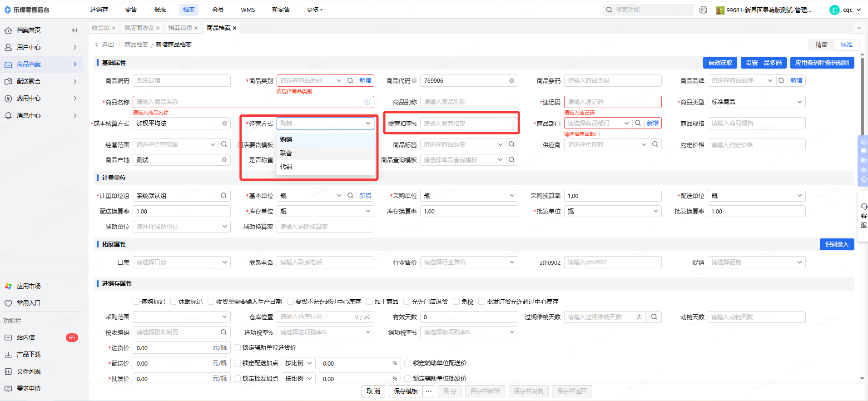This screenshot has height=401, width=868.
Task: Click the 新增 link beside 商品品牌
Action: tap(796, 80)
